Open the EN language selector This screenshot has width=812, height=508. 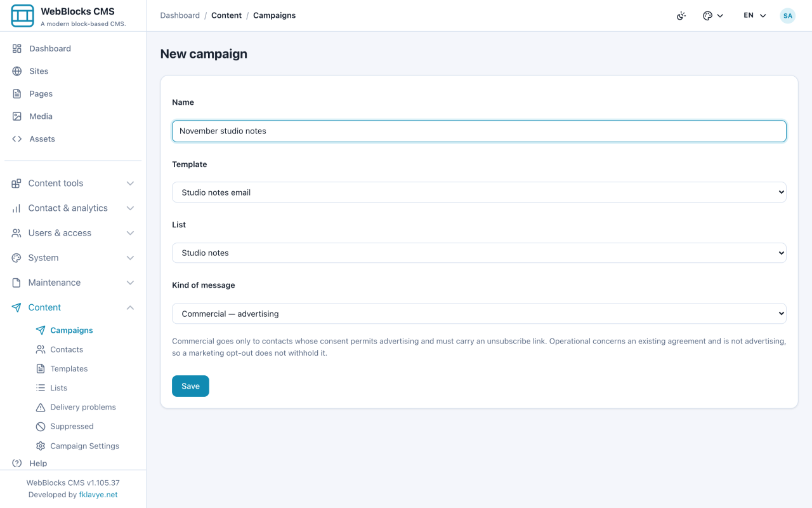click(x=755, y=16)
